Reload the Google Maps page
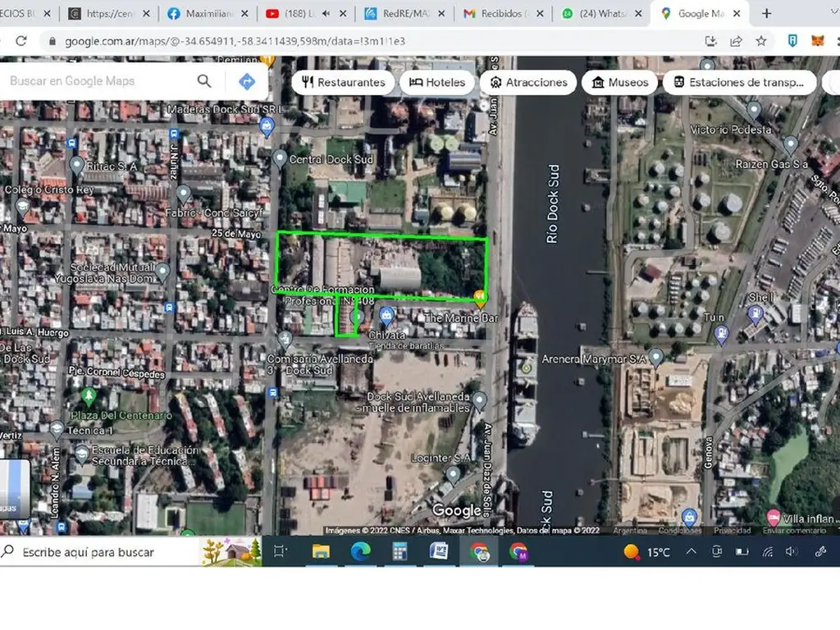 [21, 41]
